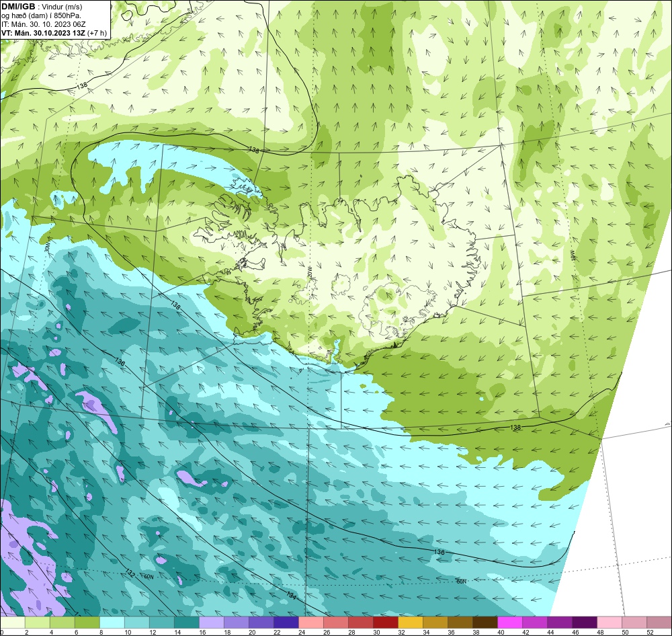Select the legend swatch between 2 and 4
This screenshot has width=672, height=636.
click(38, 621)
